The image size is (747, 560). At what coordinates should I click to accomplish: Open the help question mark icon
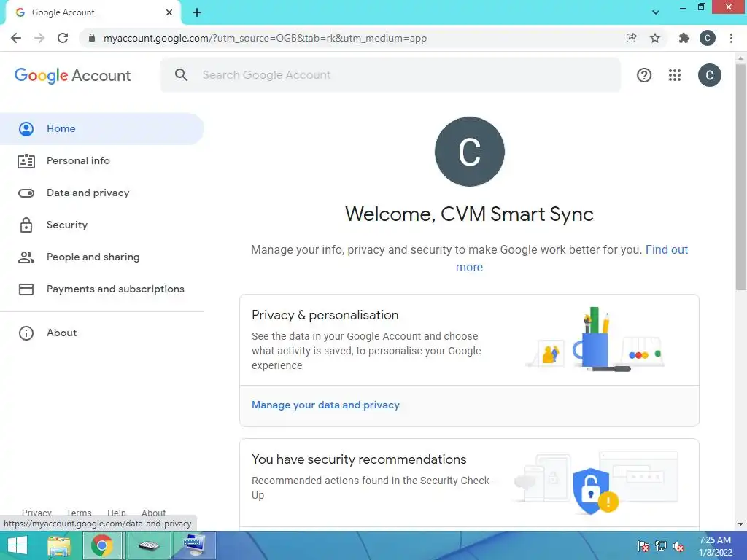[643, 75]
